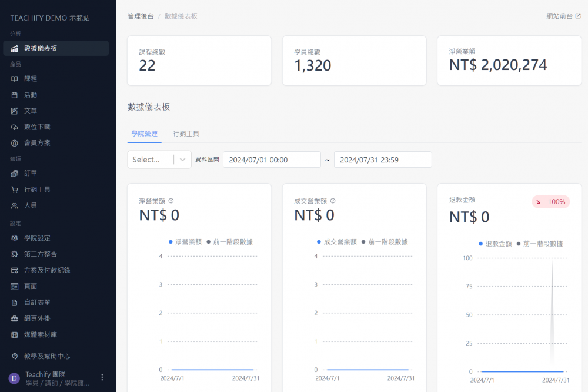Viewport: 588px width, 392px height.
Task: Click the start date field 2024/07/01
Action: click(263, 160)
